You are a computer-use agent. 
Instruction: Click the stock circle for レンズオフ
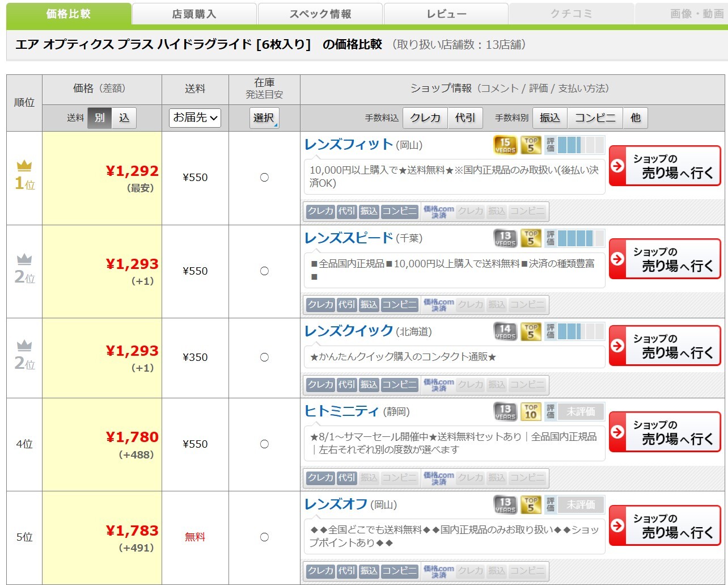(x=264, y=537)
